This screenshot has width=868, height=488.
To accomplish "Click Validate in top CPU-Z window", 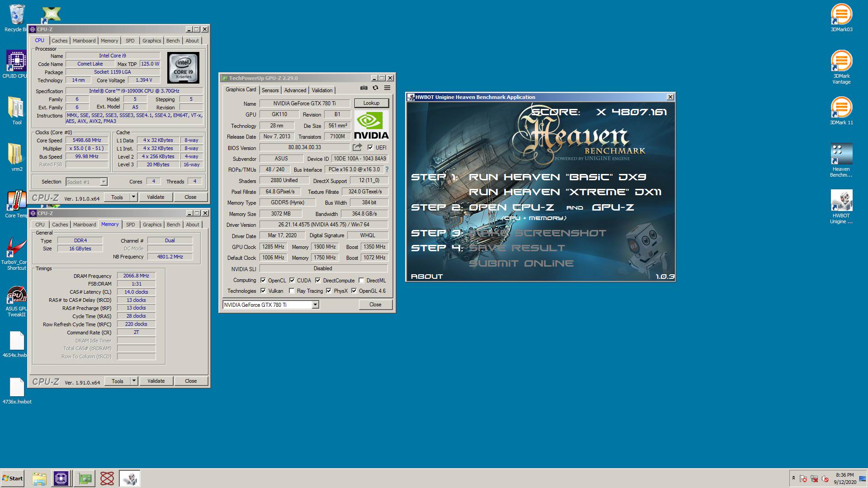I will pyautogui.click(x=156, y=197).
